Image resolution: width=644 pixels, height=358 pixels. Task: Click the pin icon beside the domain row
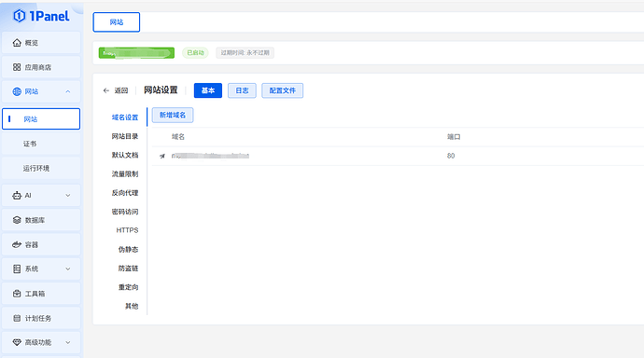pyautogui.click(x=162, y=156)
